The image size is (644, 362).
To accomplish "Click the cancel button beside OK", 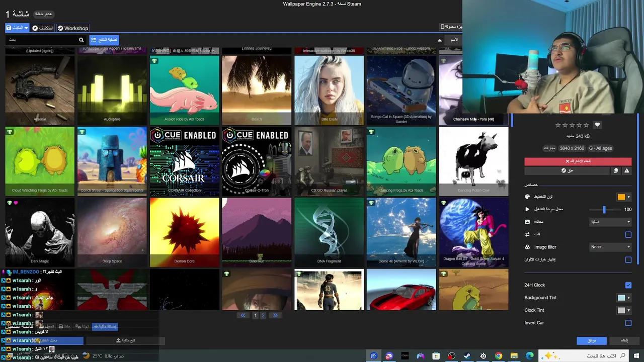I will (624, 340).
